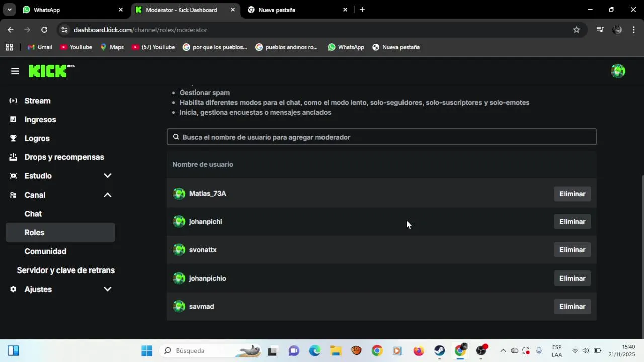
Task: Open Servidor y clave de retrans
Action: (66, 270)
